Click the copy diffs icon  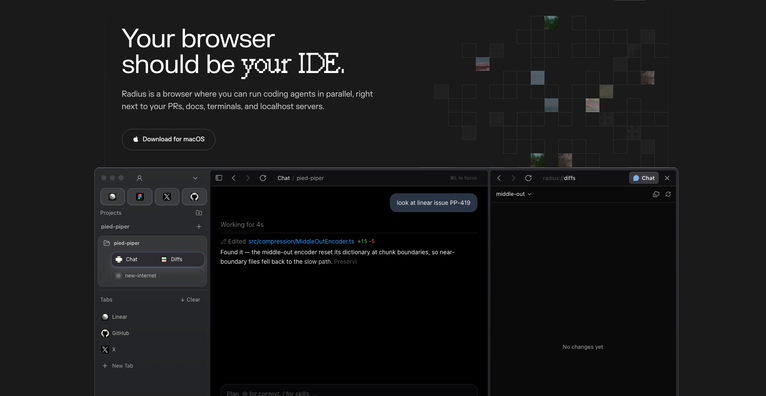pos(656,194)
